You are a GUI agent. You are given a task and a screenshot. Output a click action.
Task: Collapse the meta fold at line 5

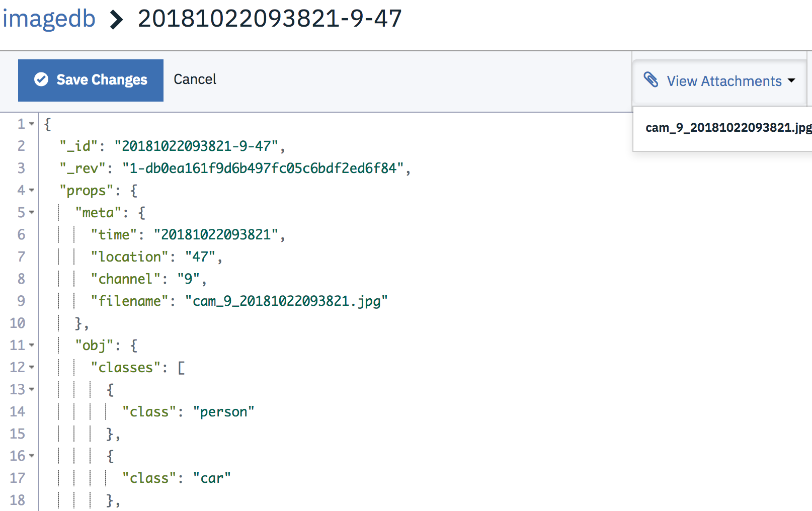(32, 212)
